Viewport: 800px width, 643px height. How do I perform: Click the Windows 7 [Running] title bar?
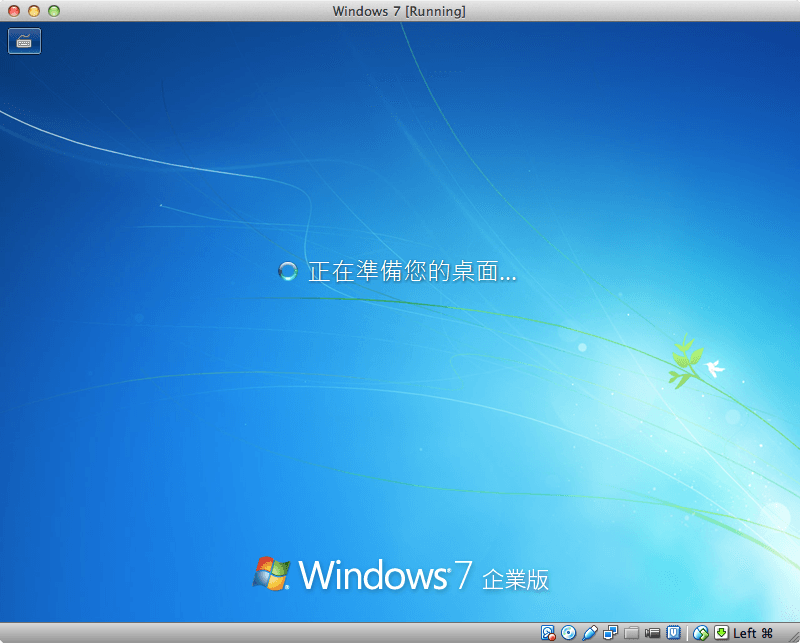[x=400, y=11]
